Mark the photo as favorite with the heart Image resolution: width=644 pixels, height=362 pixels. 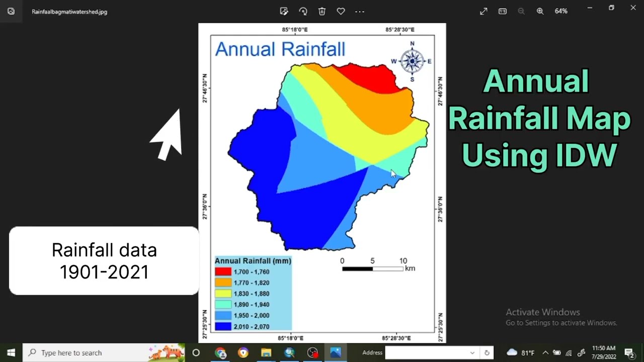pos(341,11)
